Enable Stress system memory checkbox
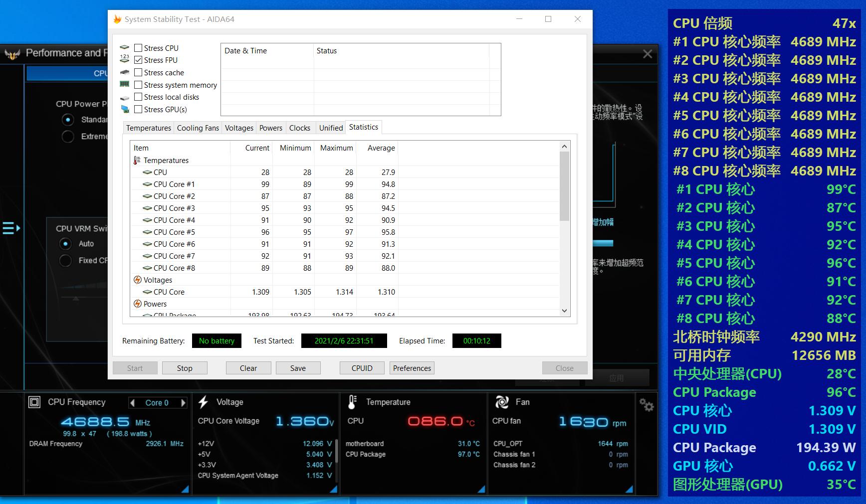The height and width of the screenshot is (504, 866). point(138,85)
